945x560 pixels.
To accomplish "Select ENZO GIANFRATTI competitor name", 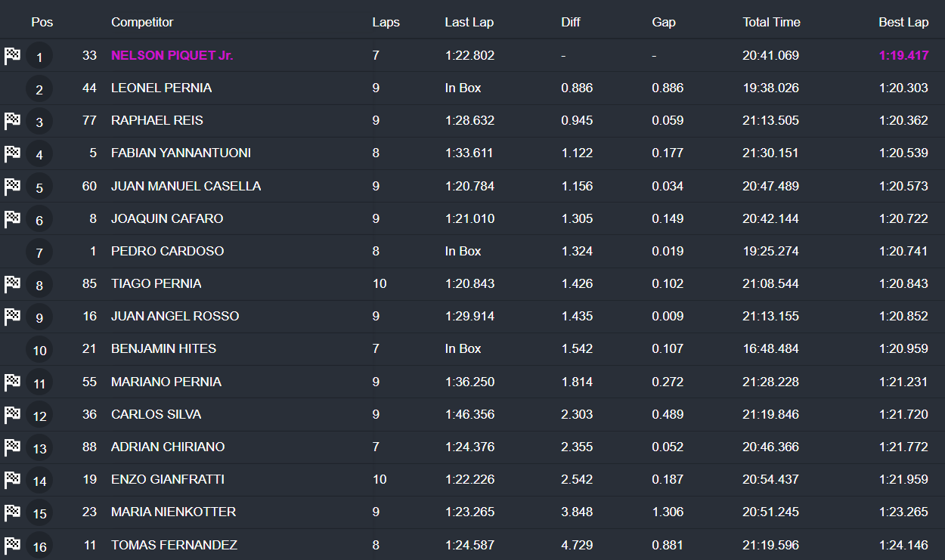I will click(168, 479).
